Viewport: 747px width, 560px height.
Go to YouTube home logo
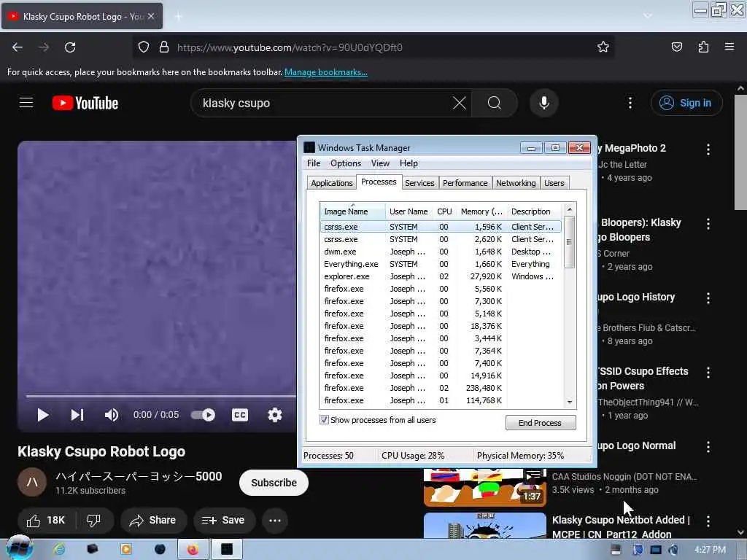tap(85, 103)
